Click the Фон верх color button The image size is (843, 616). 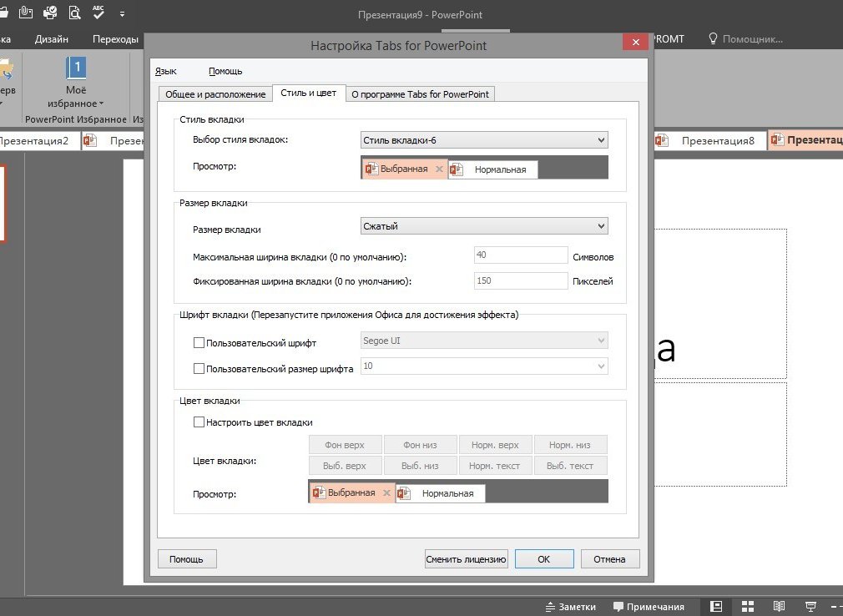point(345,445)
